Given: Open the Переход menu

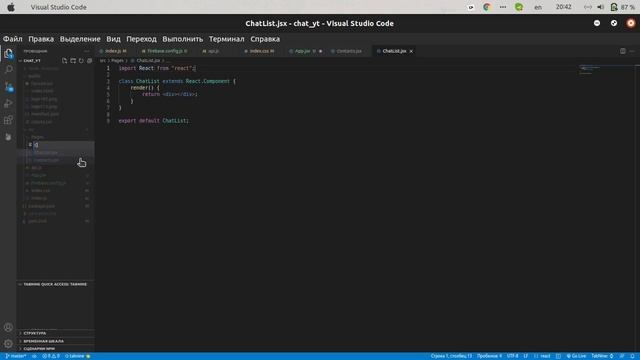Looking at the screenshot, I should tap(141, 39).
